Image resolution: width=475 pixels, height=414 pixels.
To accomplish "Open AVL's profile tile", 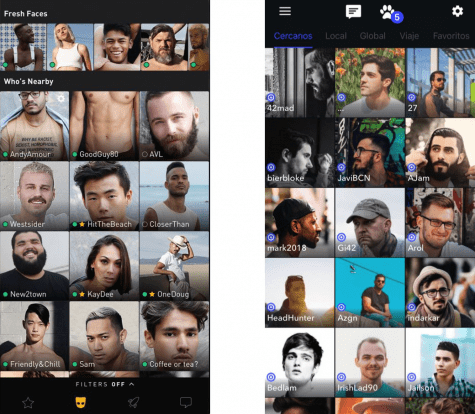I will 174,126.
